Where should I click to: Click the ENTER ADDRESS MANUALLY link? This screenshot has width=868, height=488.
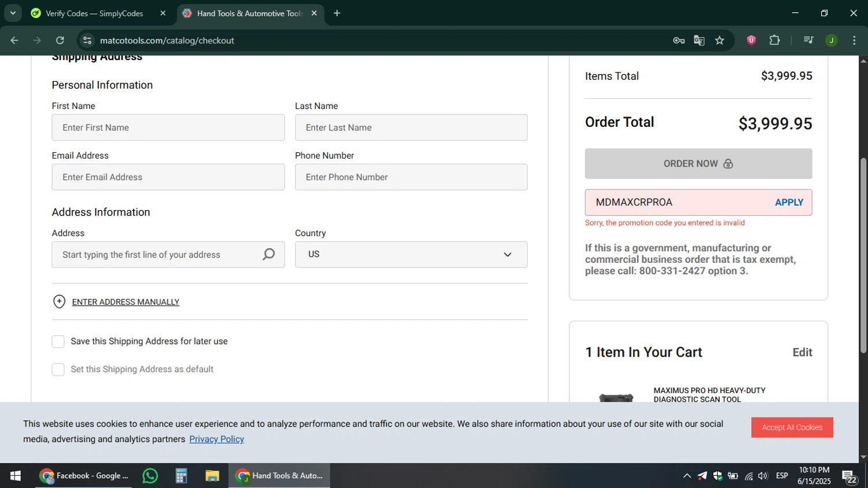(126, 302)
